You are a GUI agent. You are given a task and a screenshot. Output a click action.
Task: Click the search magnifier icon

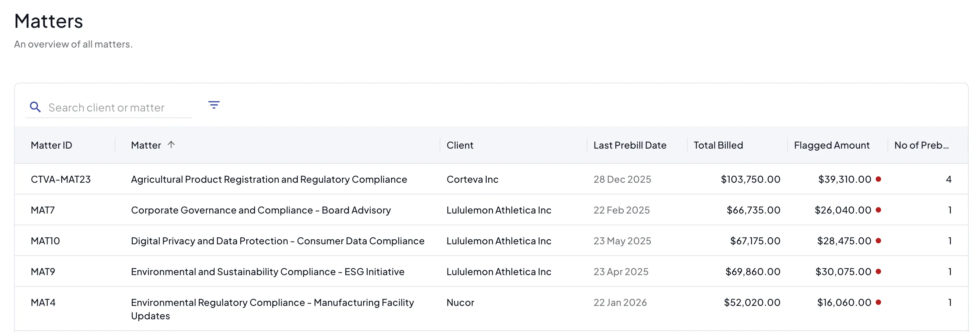coord(35,107)
